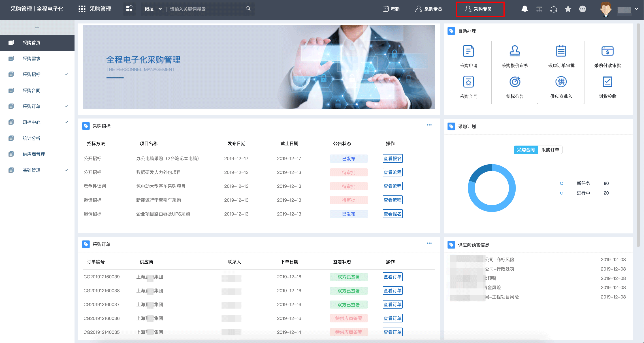Screen dimensions: 644x343
Task: Select the 采购合同 chart toggle
Action: coord(526,150)
